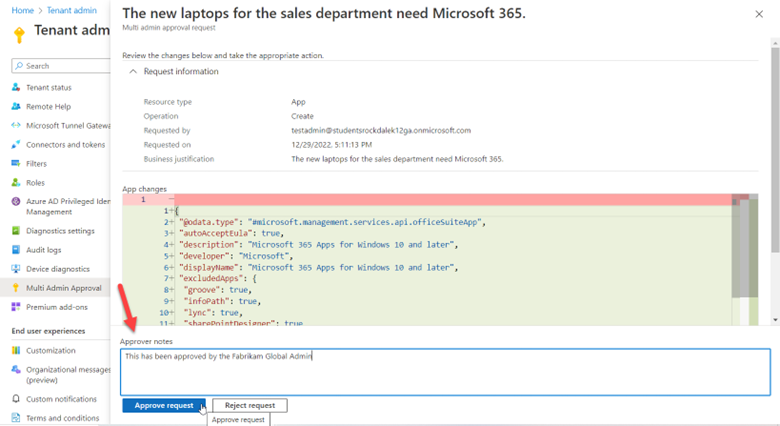Click the Audit logs icon

click(16, 249)
